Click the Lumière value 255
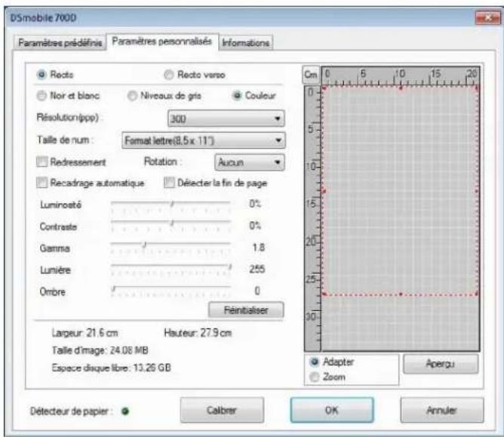 tap(257, 269)
